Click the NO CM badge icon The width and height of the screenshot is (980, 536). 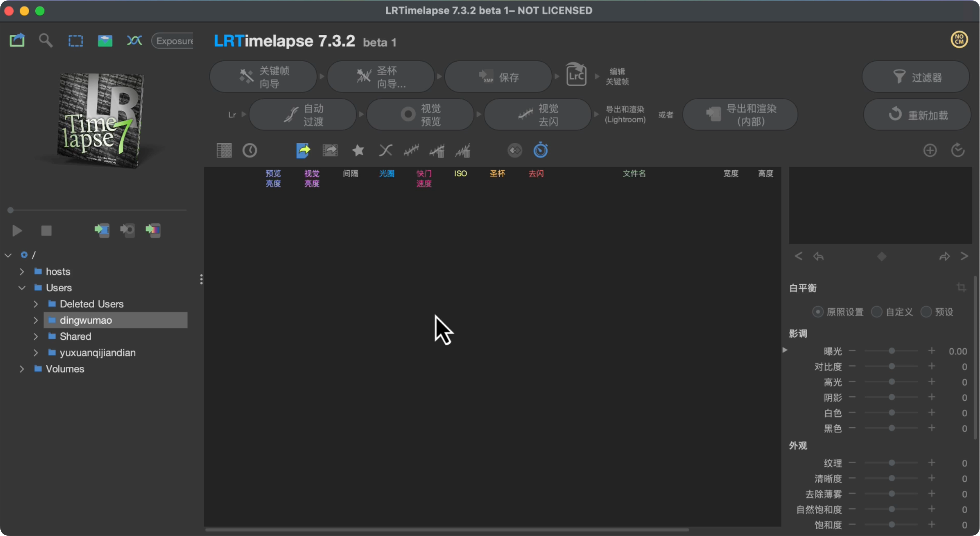(959, 39)
